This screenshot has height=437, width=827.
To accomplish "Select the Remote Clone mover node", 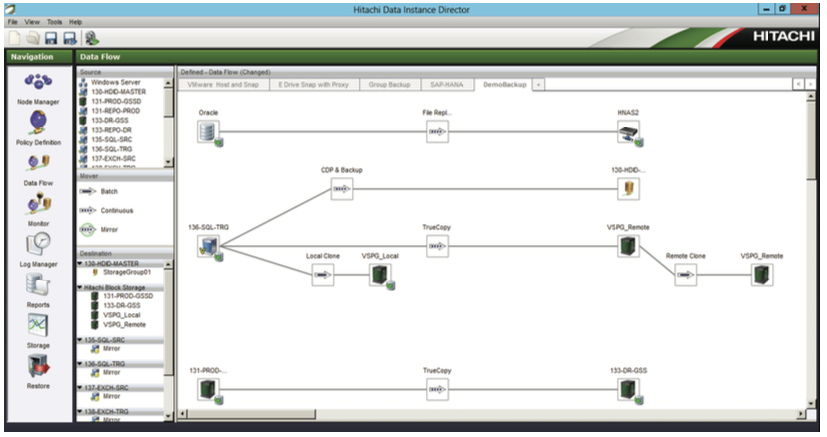I will 686,275.
